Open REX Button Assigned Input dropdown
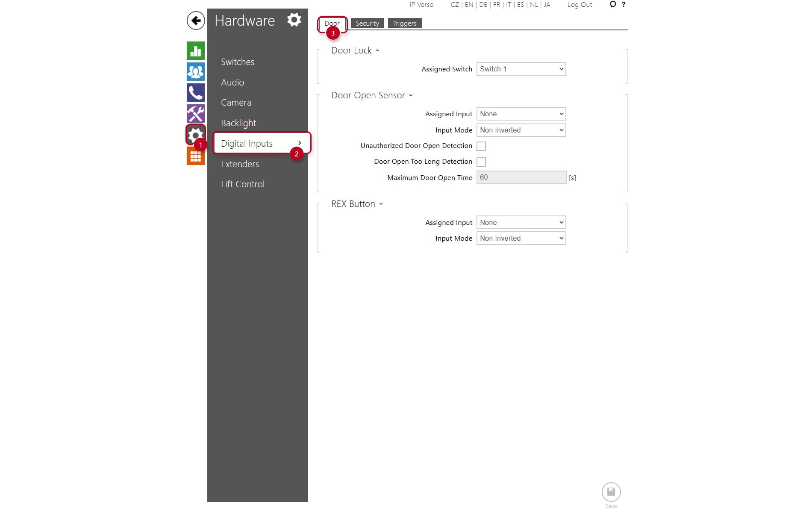The width and height of the screenshot is (812, 513). click(521, 222)
